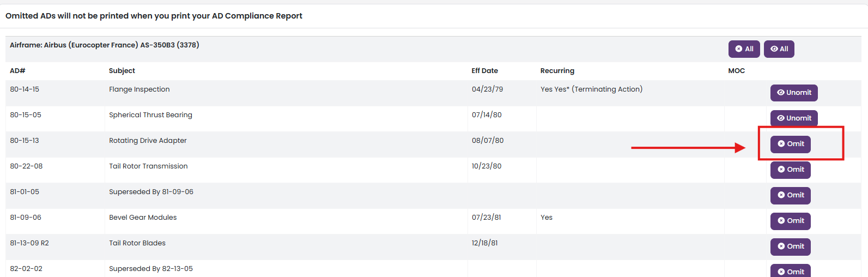Click the Unomit All button with eye icon

click(x=779, y=49)
